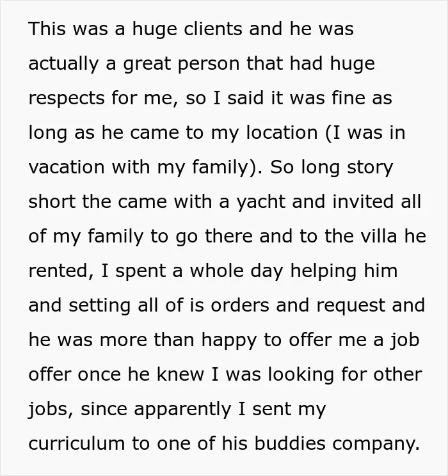Click the word "company." at paragraph end
This screenshot has width=448, height=476.
click(x=376, y=444)
